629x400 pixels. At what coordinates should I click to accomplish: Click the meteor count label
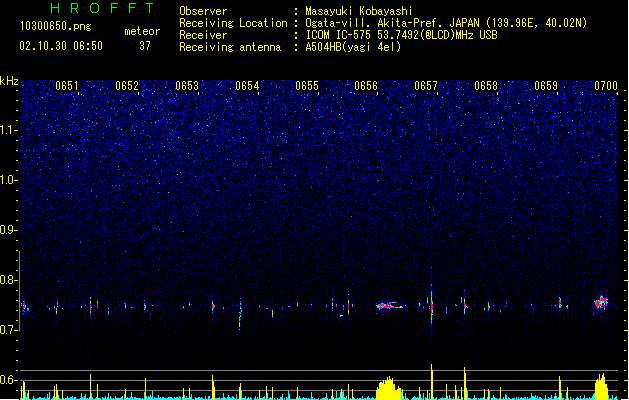142,31
